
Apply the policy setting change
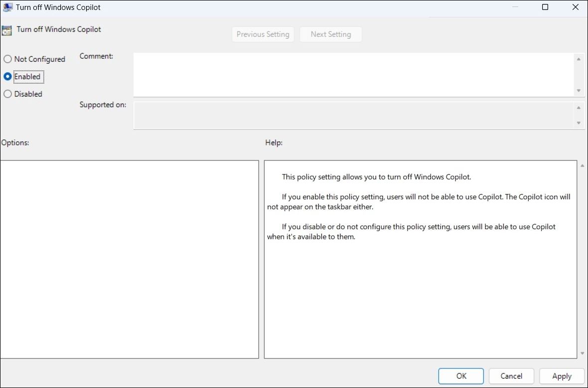tap(562, 376)
